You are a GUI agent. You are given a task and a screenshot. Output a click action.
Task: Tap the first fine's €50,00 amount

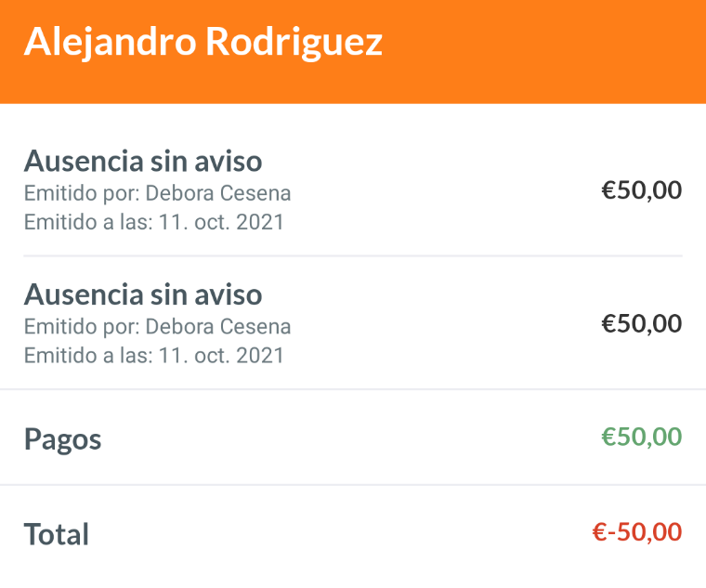(641, 191)
